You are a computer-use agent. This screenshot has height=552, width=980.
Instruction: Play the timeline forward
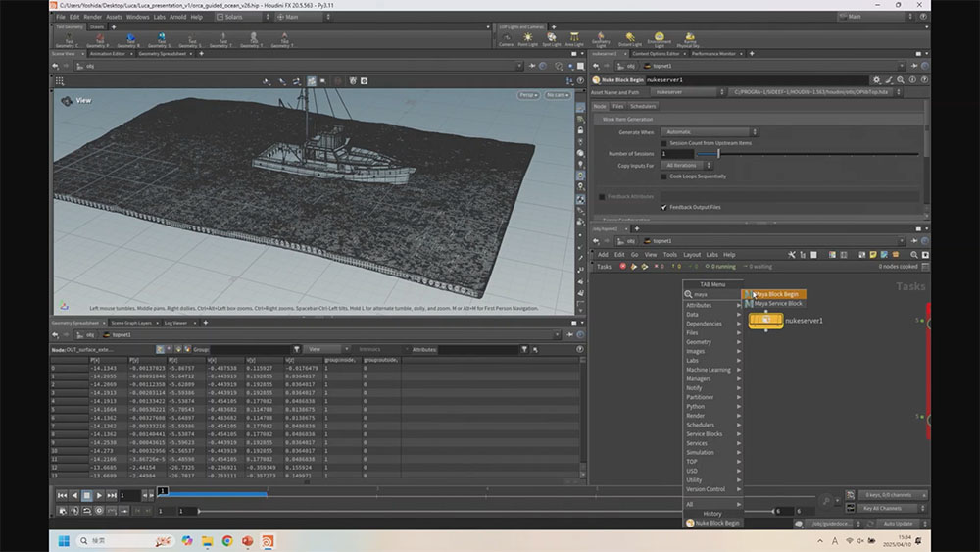pyautogui.click(x=99, y=495)
